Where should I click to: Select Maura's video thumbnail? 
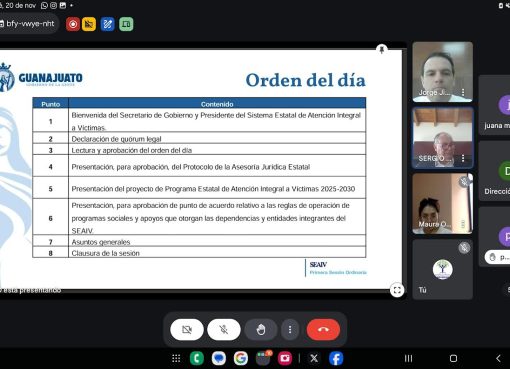[x=443, y=203]
